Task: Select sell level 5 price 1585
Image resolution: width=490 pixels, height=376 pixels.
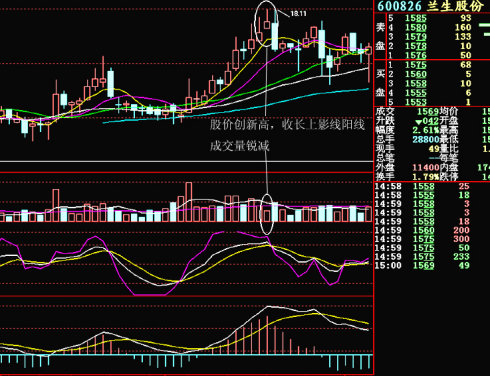Action: click(x=416, y=18)
